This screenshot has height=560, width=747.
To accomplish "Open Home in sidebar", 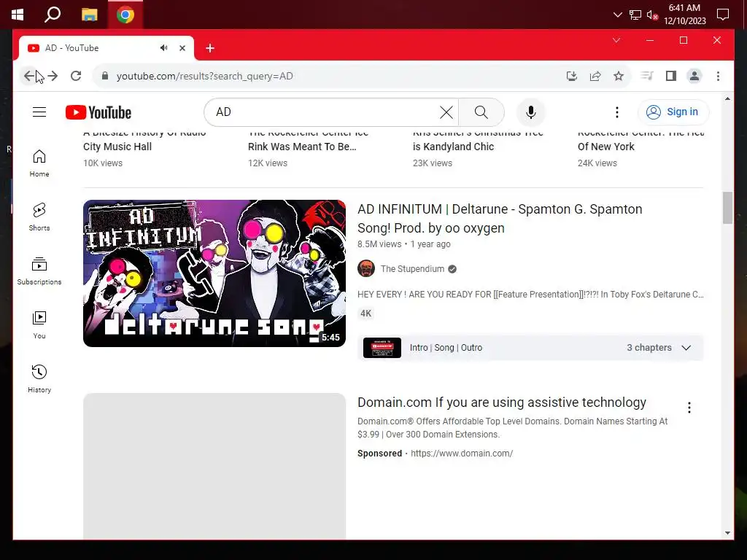I will 39,163.
